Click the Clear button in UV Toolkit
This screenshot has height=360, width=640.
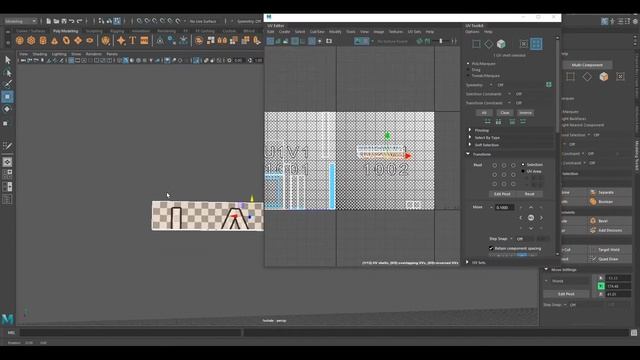(x=505, y=113)
